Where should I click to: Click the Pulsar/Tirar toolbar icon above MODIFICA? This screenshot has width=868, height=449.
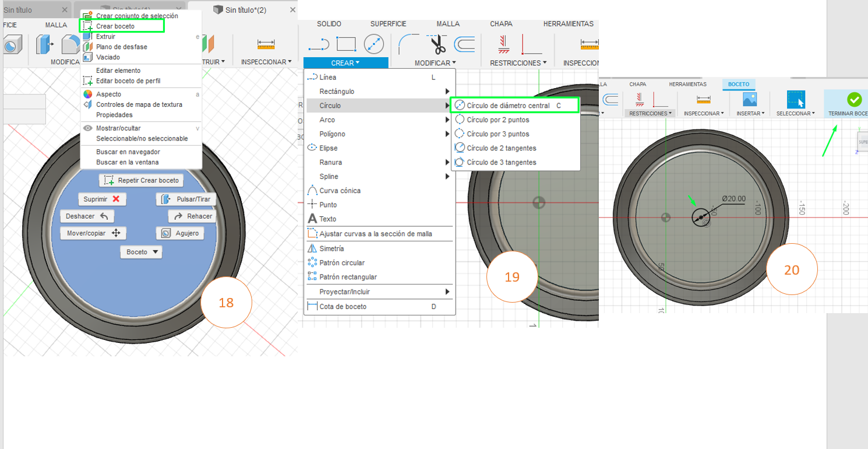45,44
